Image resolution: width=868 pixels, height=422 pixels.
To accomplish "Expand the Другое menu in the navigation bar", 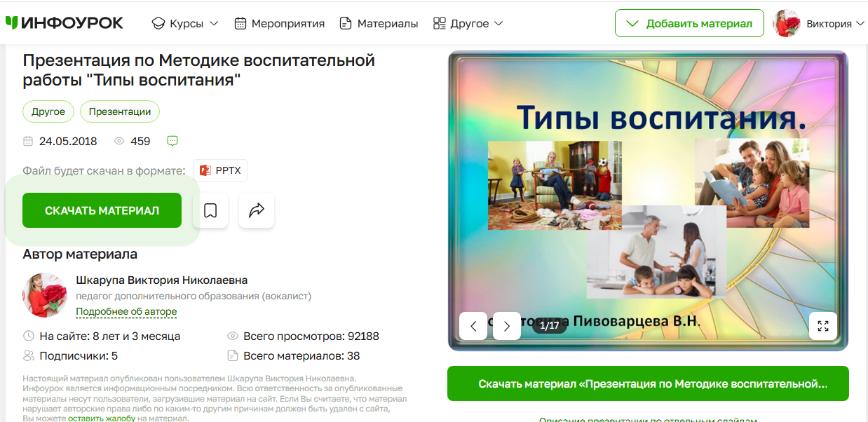I will pyautogui.click(x=468, y=23).
